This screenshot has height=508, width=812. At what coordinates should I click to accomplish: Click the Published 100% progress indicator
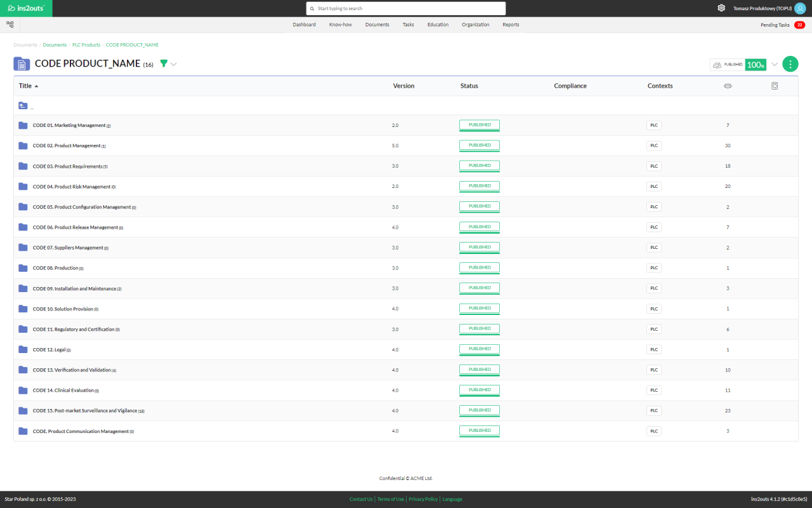[x=738, y=65]
